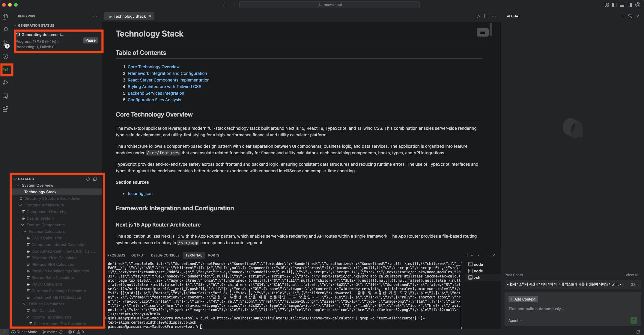Switch to the Problems panel tab

click(x=116, y=255)
